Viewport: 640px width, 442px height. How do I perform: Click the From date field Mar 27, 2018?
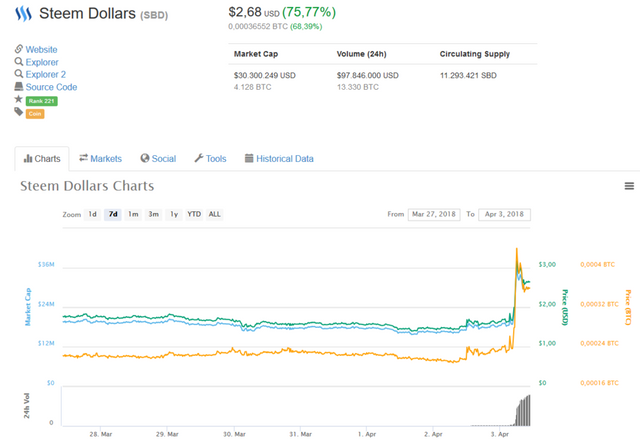click(434, 214)
